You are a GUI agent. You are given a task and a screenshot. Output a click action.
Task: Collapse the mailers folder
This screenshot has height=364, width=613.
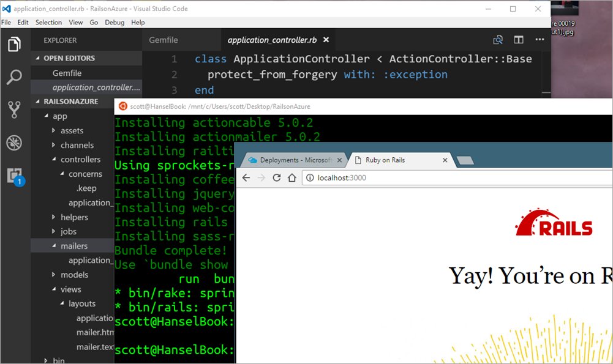54,246
